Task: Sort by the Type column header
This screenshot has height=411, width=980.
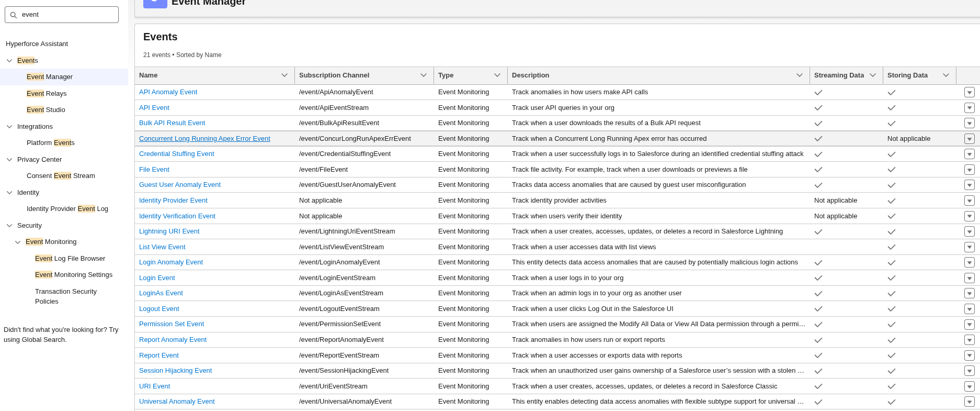Action: (x=446, y=75)
